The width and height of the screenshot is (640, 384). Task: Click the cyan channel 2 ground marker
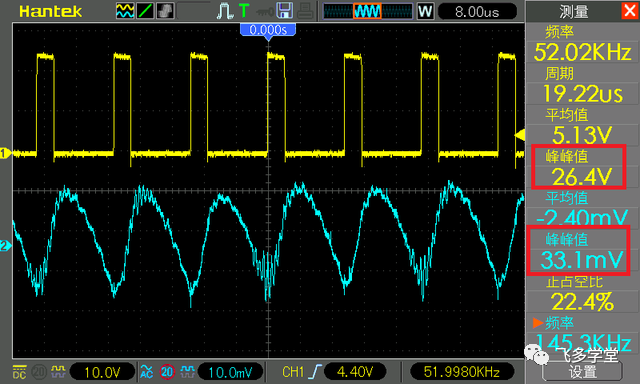pos(5,246)
